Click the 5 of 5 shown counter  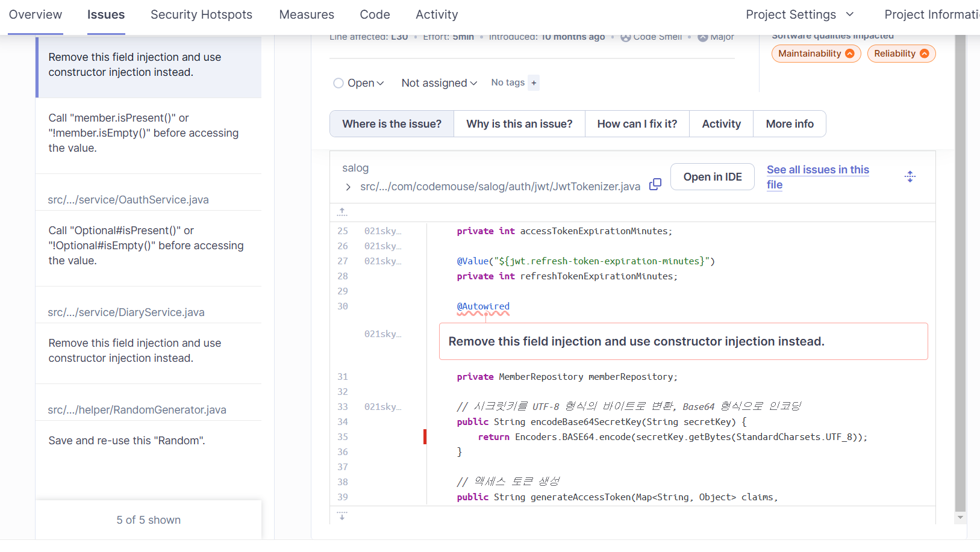[x=149, y=520]
